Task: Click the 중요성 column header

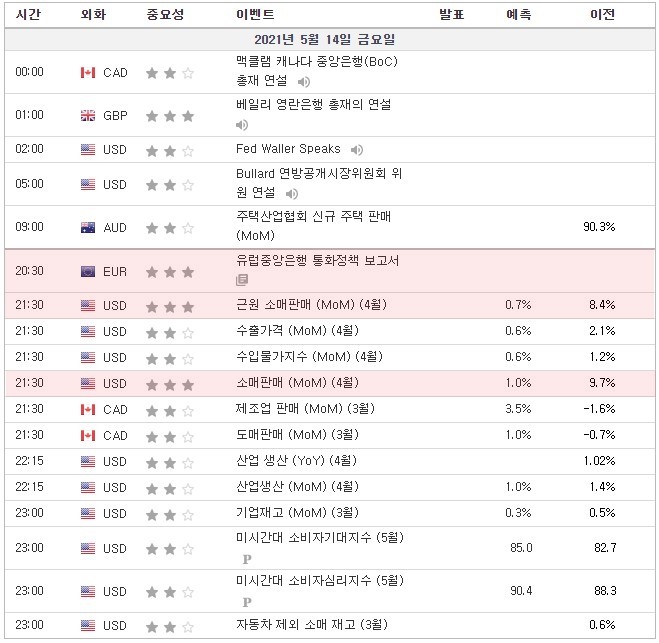Action: (x=165, y=15)
